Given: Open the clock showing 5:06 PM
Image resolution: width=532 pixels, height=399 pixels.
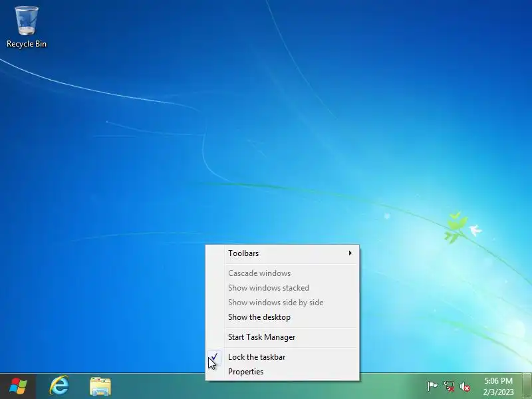Looking at the screenshot, I should (x=498, y=386).
